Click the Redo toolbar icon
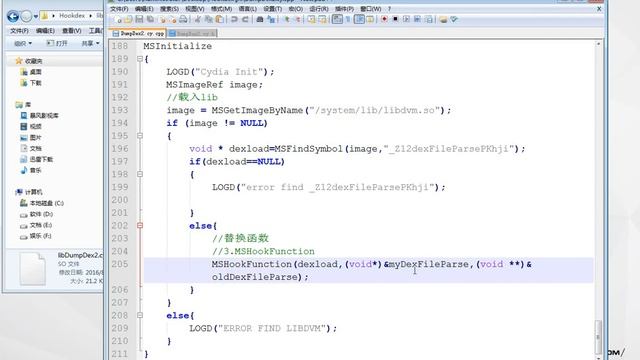The image size is (640, 360). pos(245,19)
